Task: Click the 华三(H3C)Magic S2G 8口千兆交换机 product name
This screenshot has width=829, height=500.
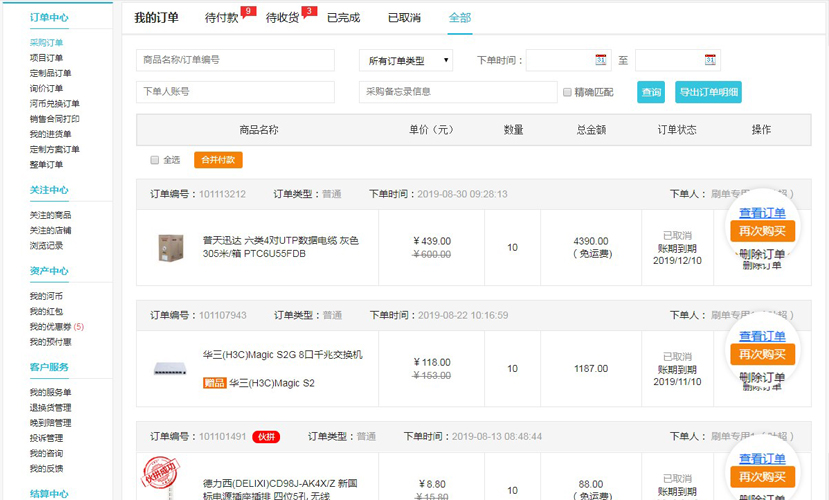Action: click(282, 355)
